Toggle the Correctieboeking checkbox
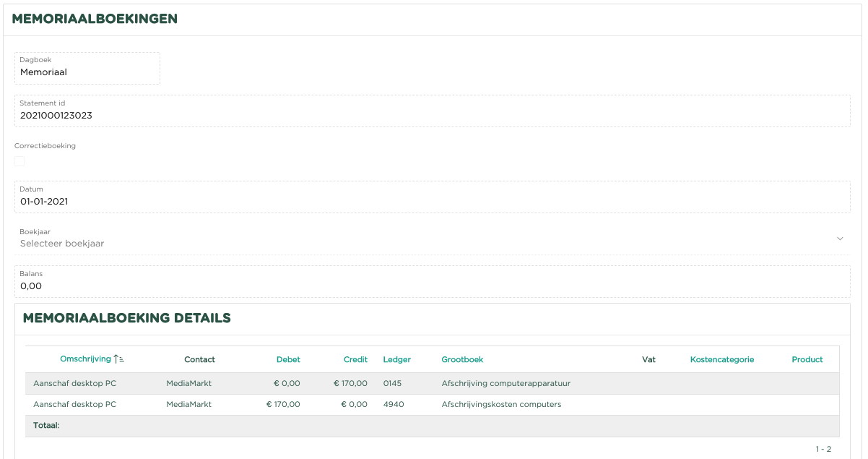This screenshot has width=868, height=459. click(19, 161)
